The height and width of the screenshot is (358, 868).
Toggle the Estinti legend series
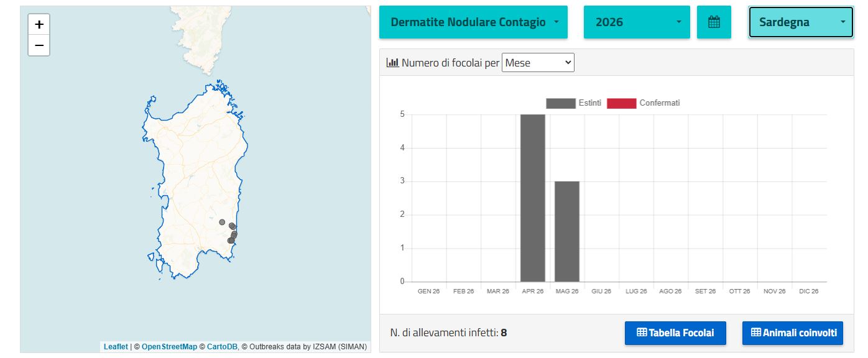[573, 103]
